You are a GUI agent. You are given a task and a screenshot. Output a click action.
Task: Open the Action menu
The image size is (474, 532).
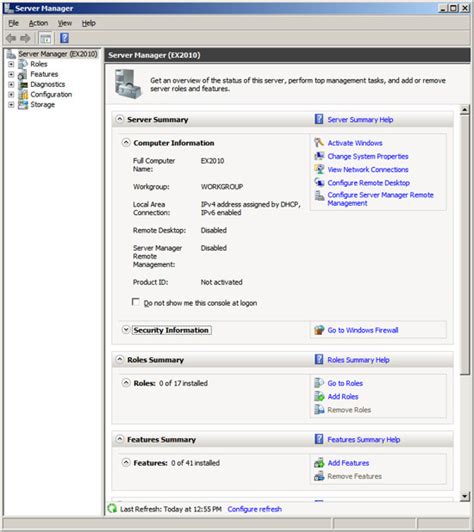(38, 23)
